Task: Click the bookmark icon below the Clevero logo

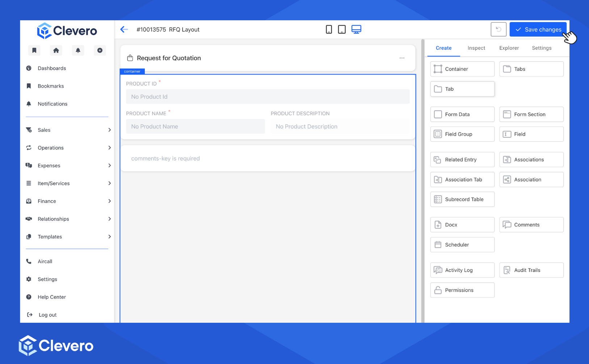Action: [34, 50]
